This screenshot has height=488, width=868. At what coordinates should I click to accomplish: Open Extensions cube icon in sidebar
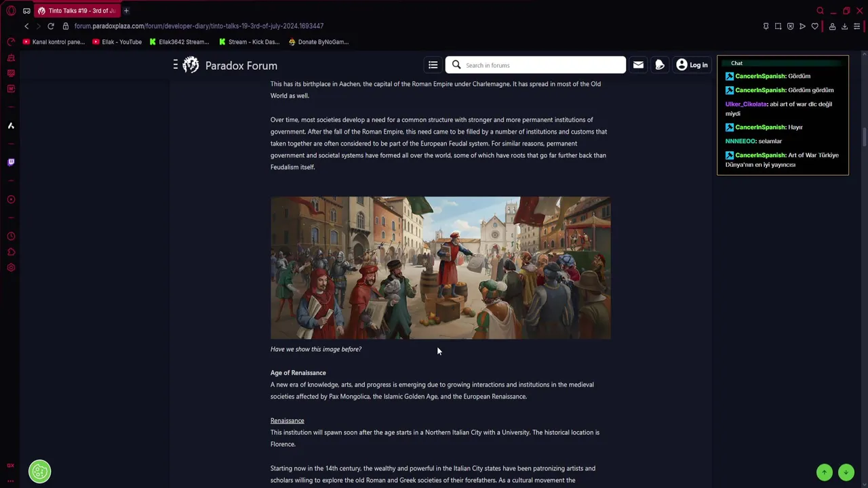click(11, 252)
